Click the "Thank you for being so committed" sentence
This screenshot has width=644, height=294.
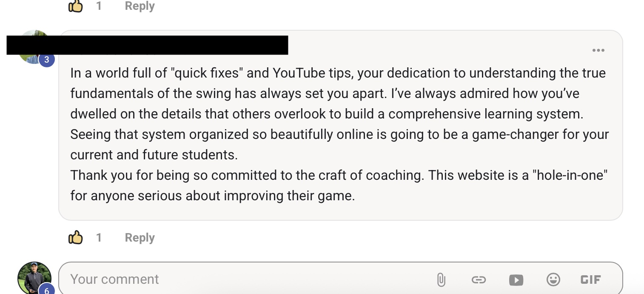[x=247, y=176]
